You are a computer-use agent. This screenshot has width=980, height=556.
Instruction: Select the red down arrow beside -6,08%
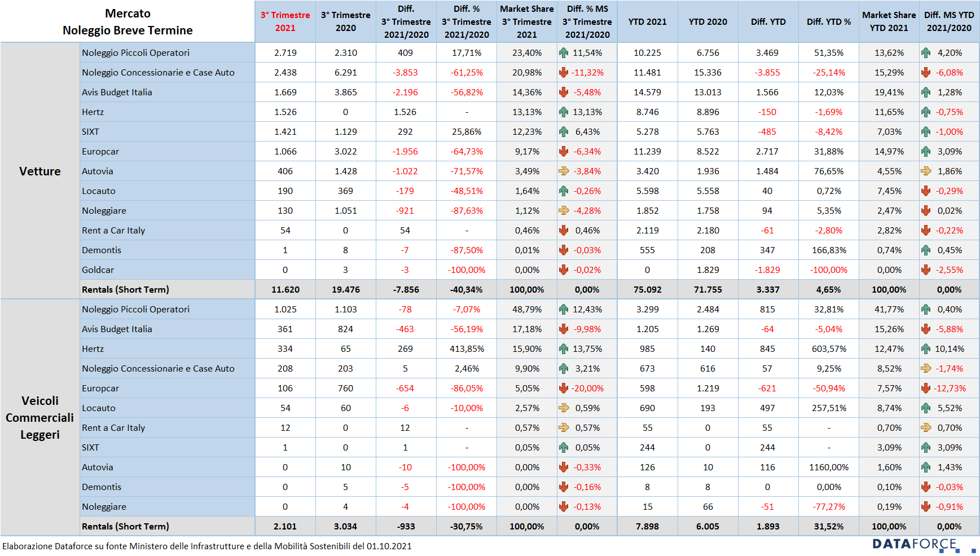(x=925, y=73)
